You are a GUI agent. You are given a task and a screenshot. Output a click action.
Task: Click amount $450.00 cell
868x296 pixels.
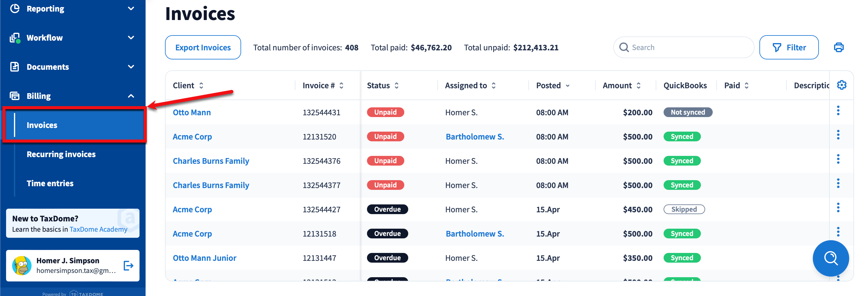(638, 210)
